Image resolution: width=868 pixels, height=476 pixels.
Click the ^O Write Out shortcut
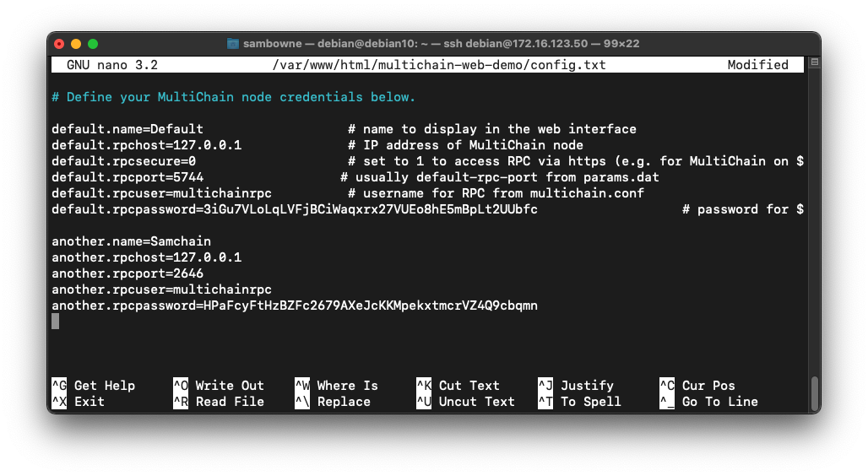(219, 385)
